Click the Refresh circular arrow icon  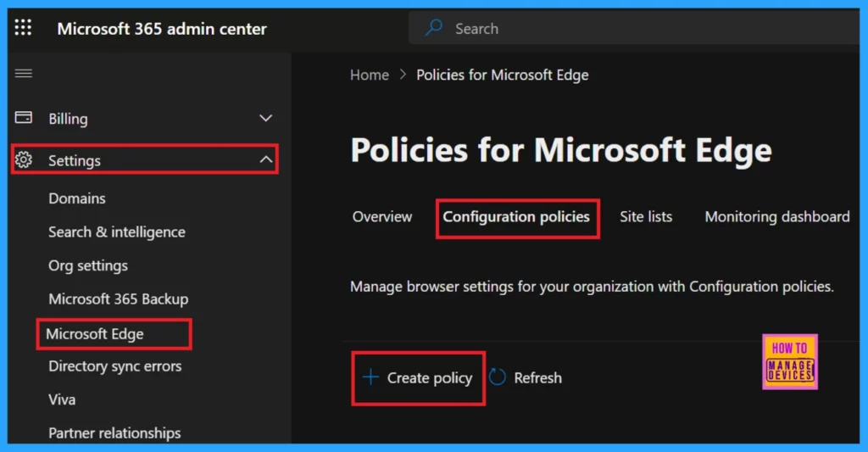[x=497, y=377]
